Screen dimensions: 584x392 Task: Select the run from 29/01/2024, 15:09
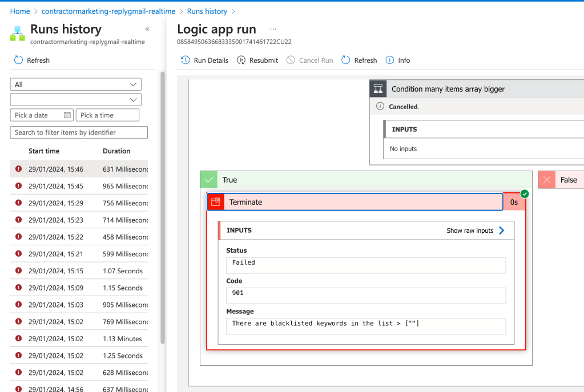(x=79, y=288)
